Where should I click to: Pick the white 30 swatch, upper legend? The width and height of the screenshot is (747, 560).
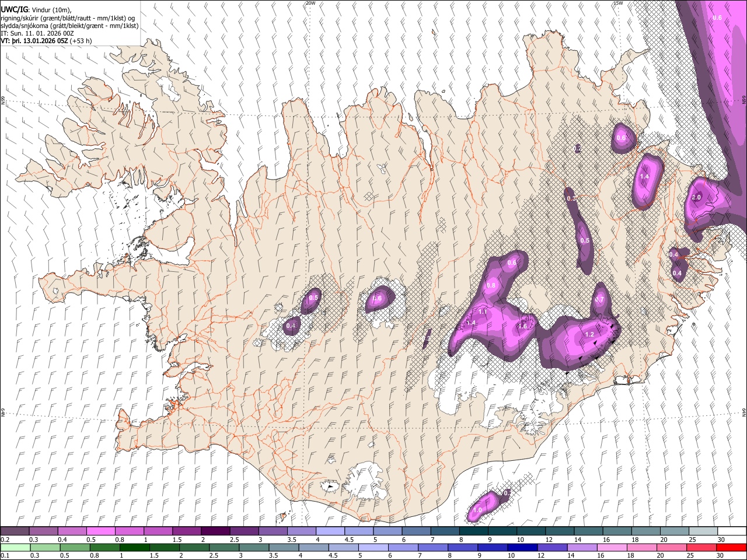click(x=732, y=531)
